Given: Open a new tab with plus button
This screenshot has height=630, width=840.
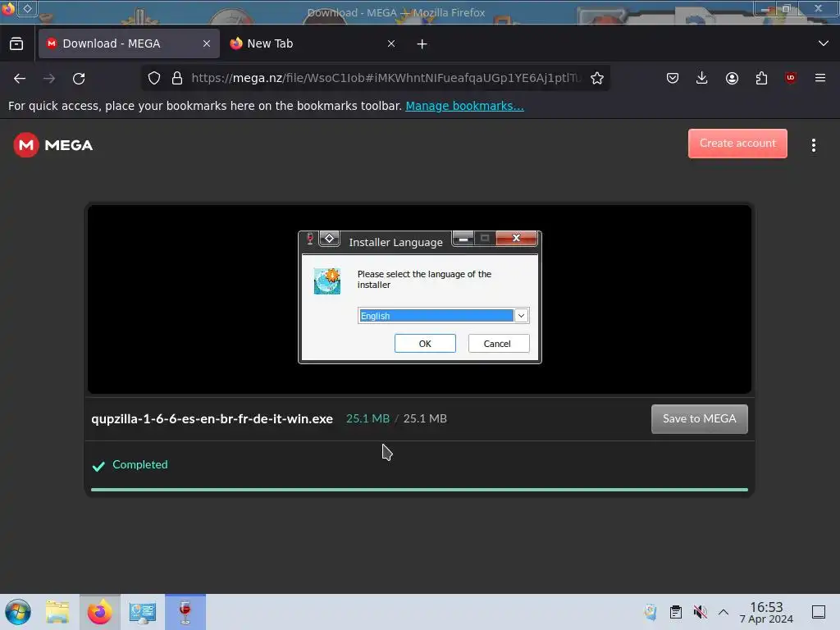Looking at the screenshot, I should coord(422,44).
